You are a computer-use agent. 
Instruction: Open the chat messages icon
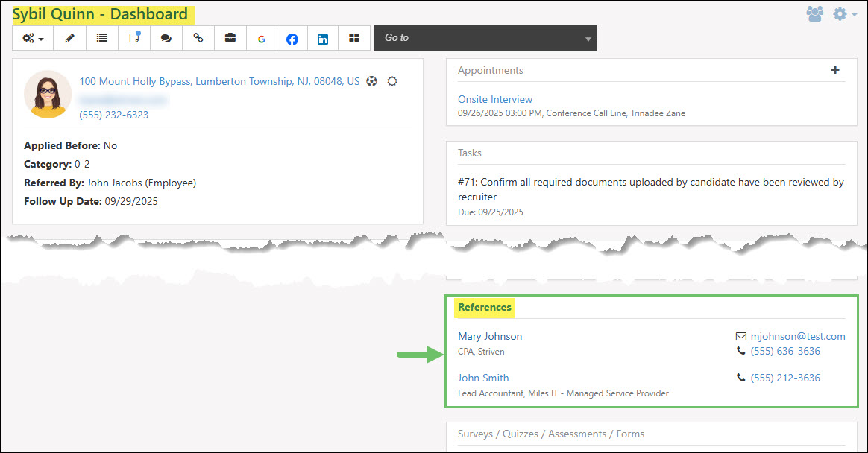coord(166,38)
